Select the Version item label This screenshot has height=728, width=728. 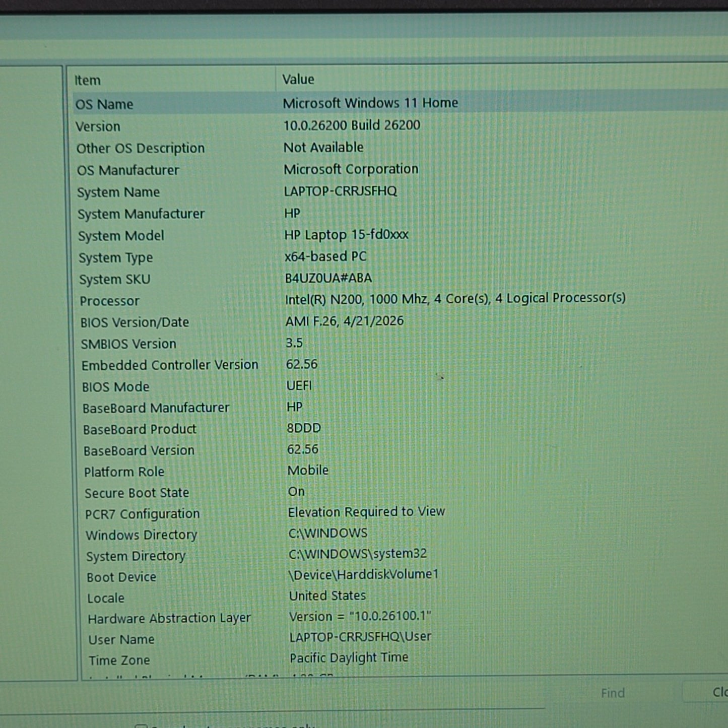click(98, 126)
